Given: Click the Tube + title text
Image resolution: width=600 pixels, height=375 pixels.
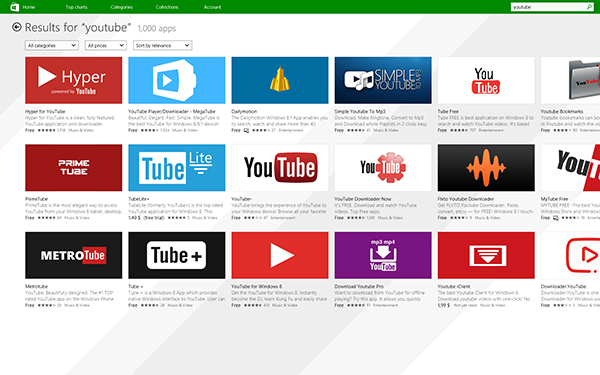Looking at the screenshot, I should [136, 286].
